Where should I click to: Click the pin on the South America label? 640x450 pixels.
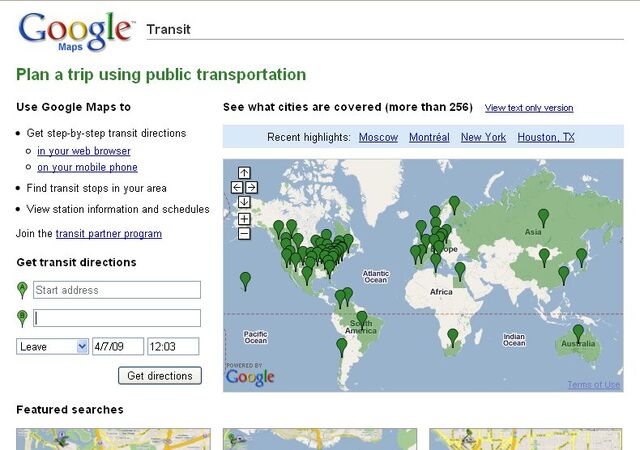pos(362,320)
